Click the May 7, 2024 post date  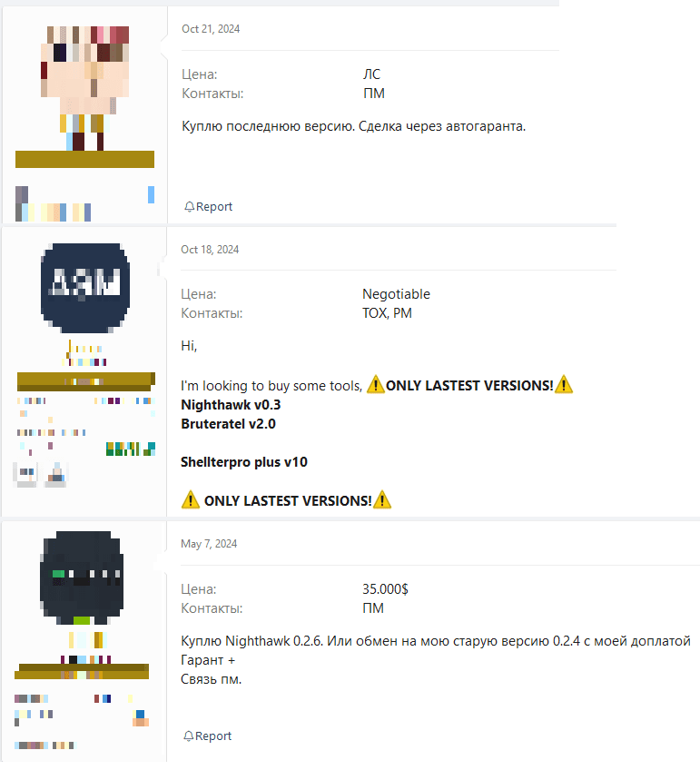209,544
